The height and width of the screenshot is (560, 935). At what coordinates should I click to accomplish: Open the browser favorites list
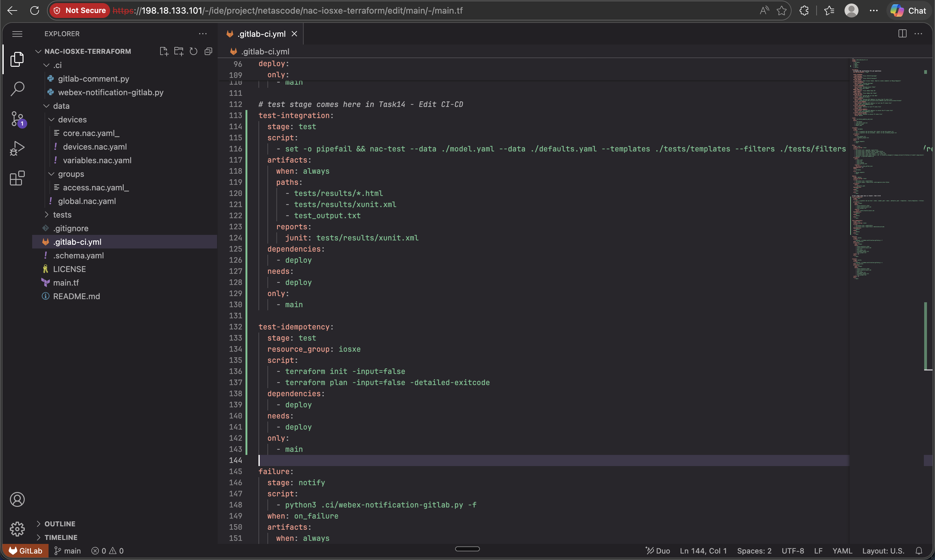tap(829, 11)
